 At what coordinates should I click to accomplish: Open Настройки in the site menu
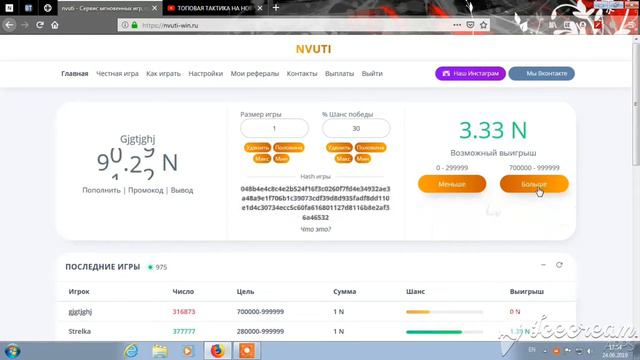point(206,73)
